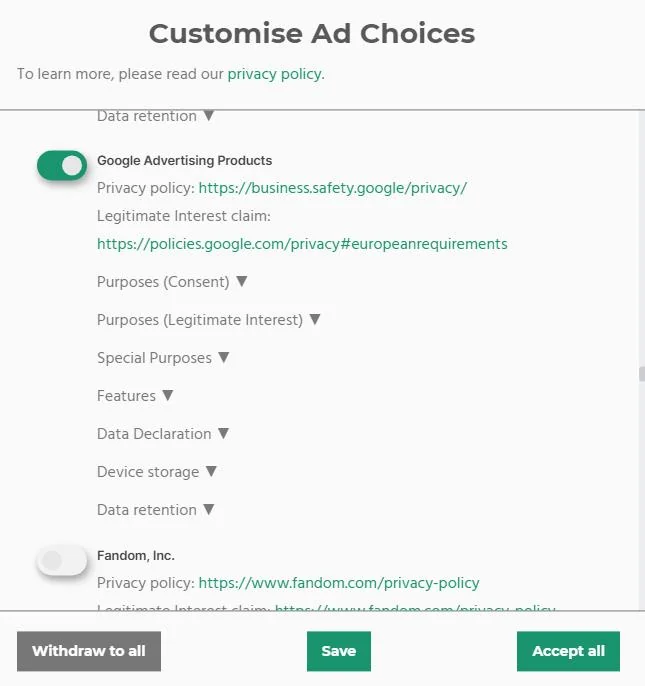Expand Purposes (Legitimate Interest) section

click(208, 320)
